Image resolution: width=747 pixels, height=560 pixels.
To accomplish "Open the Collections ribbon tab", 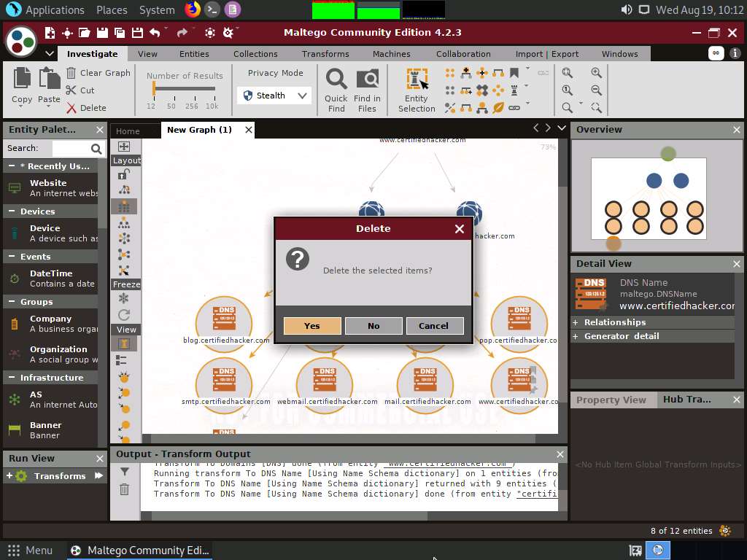I will click(x=255, y=54).
